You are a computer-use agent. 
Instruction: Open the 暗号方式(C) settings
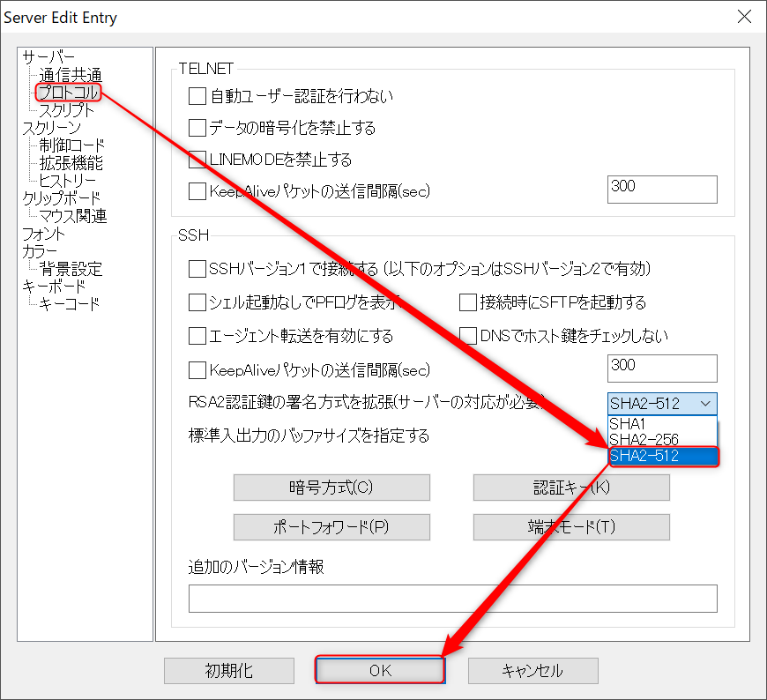coord(331,487)
